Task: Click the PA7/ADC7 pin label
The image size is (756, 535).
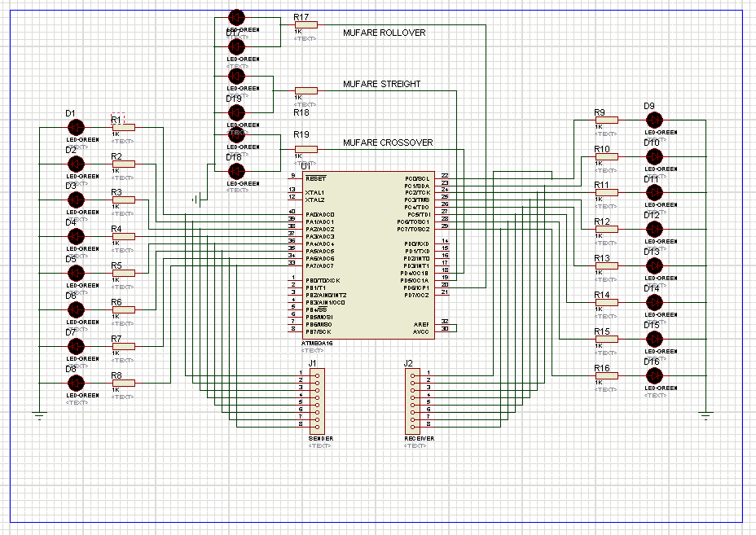Action: click(x=319, y=266)
